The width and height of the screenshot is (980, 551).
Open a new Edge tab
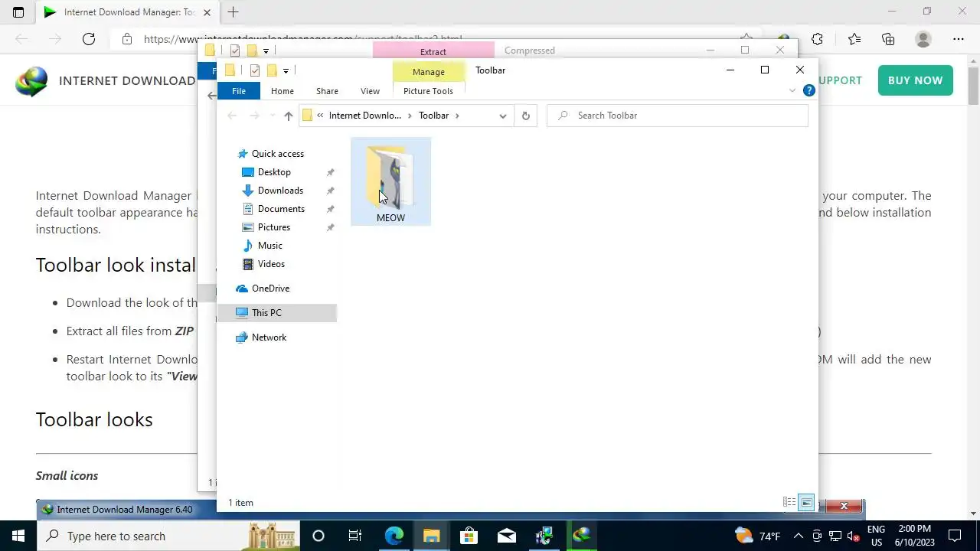coord(234,12)
